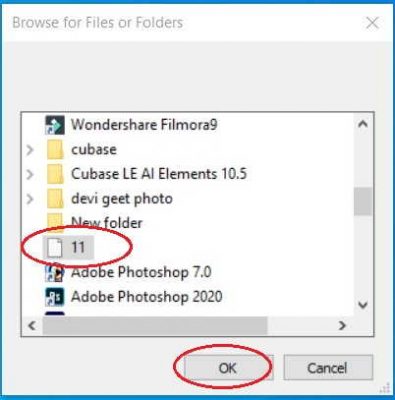Select the Cubase LE AI Elements folder icon
Screen dimensions: 395x400
coord(55,174)
